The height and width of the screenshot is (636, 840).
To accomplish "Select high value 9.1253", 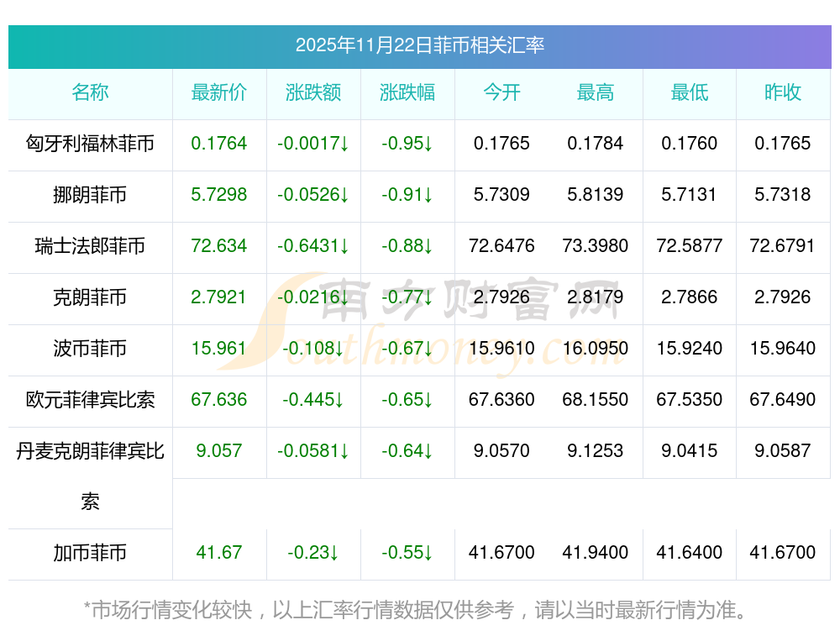I will 596,450.
